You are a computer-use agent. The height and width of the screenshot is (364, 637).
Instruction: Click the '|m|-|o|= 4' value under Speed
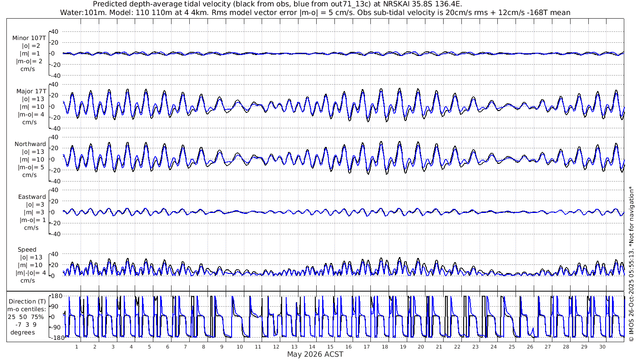(30, 273)
